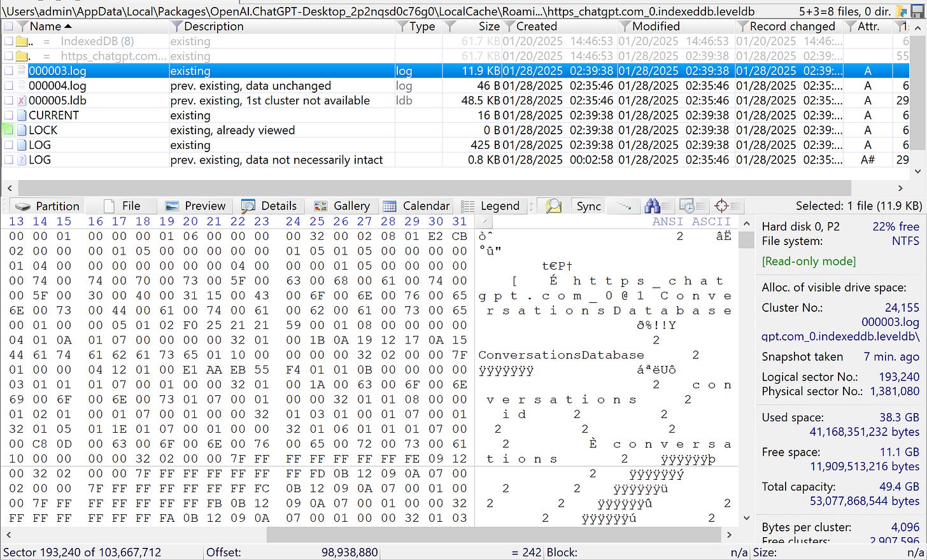Open the search hit list via binoculars icon
Viewport: 927px width, 560px height.
(654, 206)
